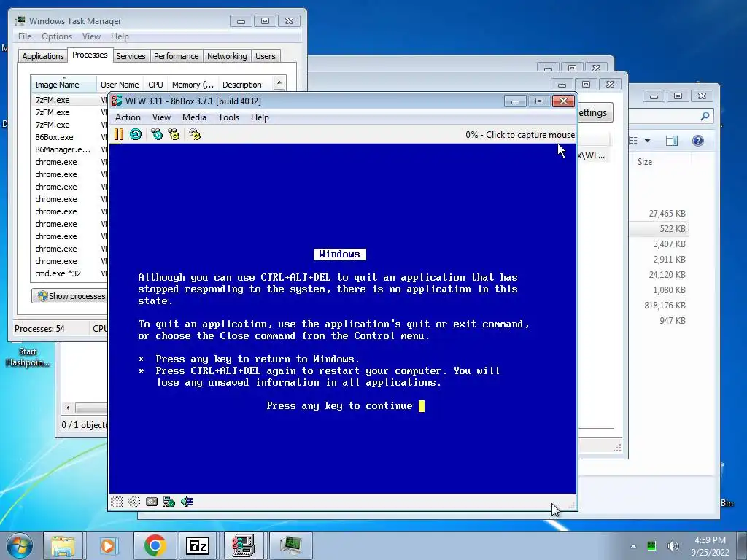Screen dimensions: 747x560
Task: Show hidden system tray icons
Action: (633, 546)
